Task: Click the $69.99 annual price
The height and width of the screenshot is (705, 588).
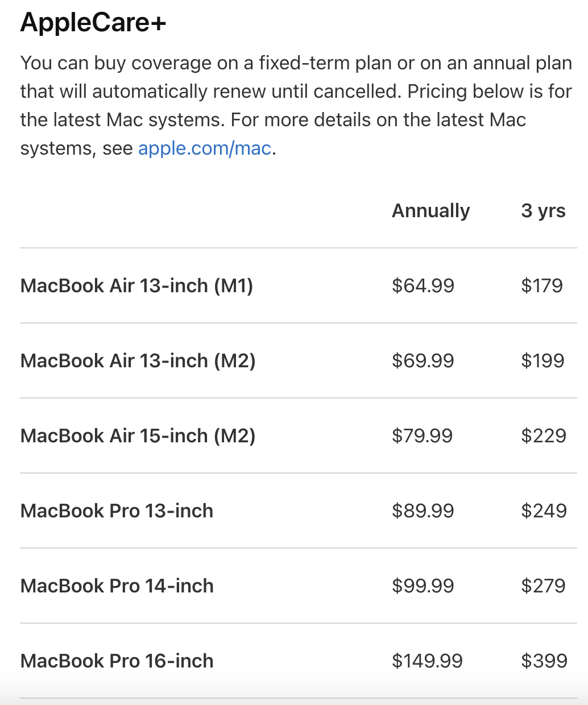Action: (x=423, y=360)
